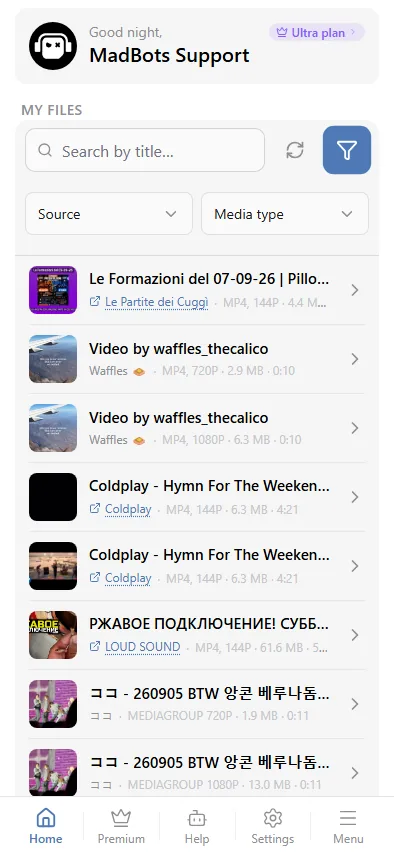Image resolution: width=394 pixels, height=852 pixels.
Task: Expand the Media type dropdown
Action: coord(285,214)
